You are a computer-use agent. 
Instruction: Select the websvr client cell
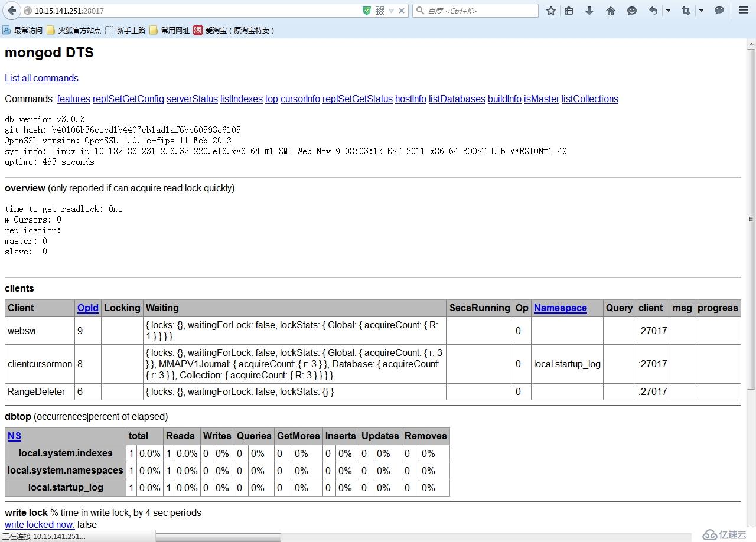(x=40, y=331)
